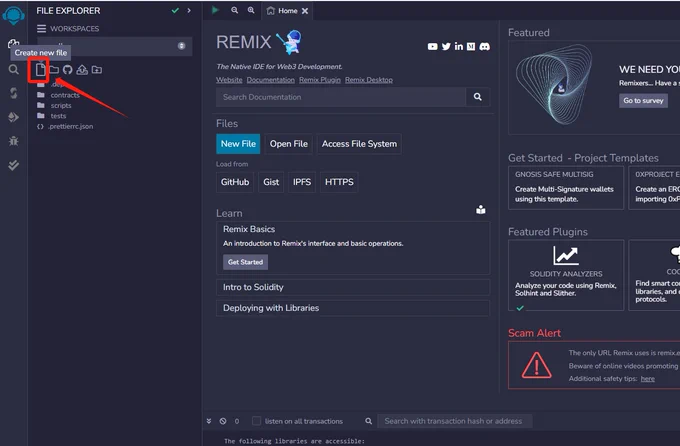Open the Search in files sidebar icon

pos(13,69)
